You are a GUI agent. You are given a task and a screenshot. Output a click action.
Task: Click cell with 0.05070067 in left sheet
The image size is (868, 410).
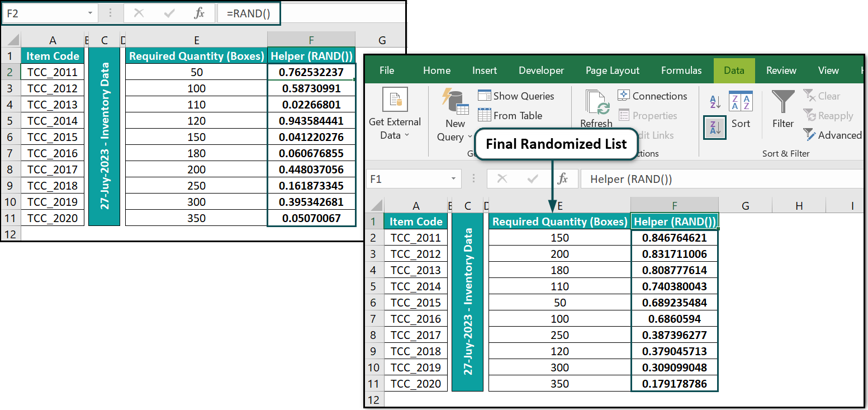point(311,218)
